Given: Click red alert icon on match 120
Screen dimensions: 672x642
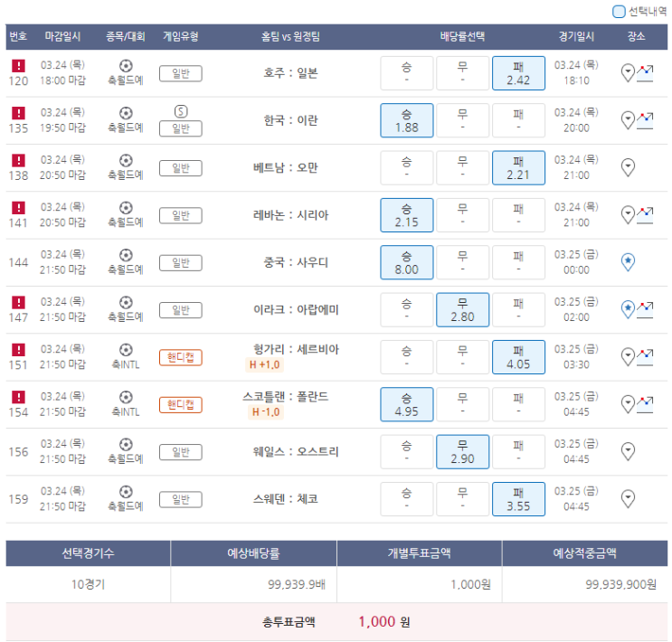Looking at the screenshot, I should (x=18, y=66).
